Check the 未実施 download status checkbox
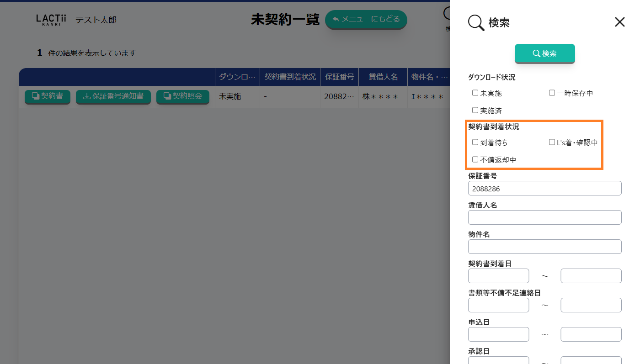 pyautogui.click(x=475, y=93)
